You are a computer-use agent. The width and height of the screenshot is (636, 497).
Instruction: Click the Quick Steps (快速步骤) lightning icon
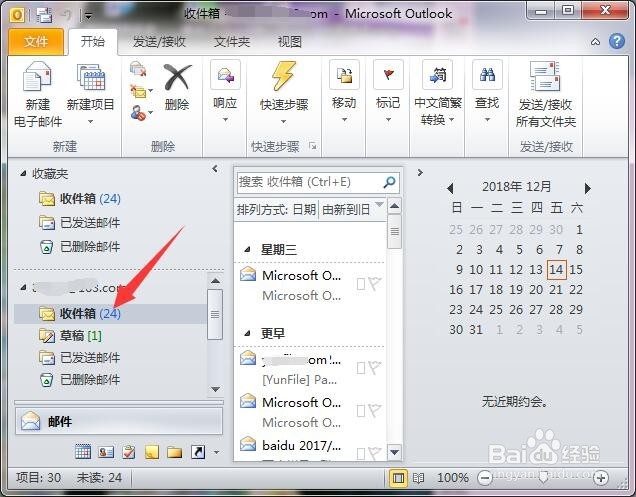click(284, 76)
